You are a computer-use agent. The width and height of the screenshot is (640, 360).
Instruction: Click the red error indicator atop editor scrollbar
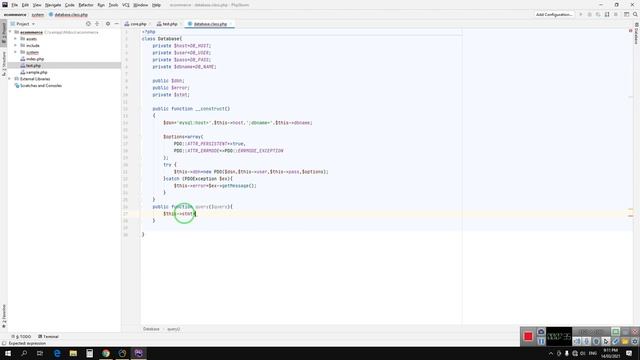pyautogui.click(x=630, y=31)
